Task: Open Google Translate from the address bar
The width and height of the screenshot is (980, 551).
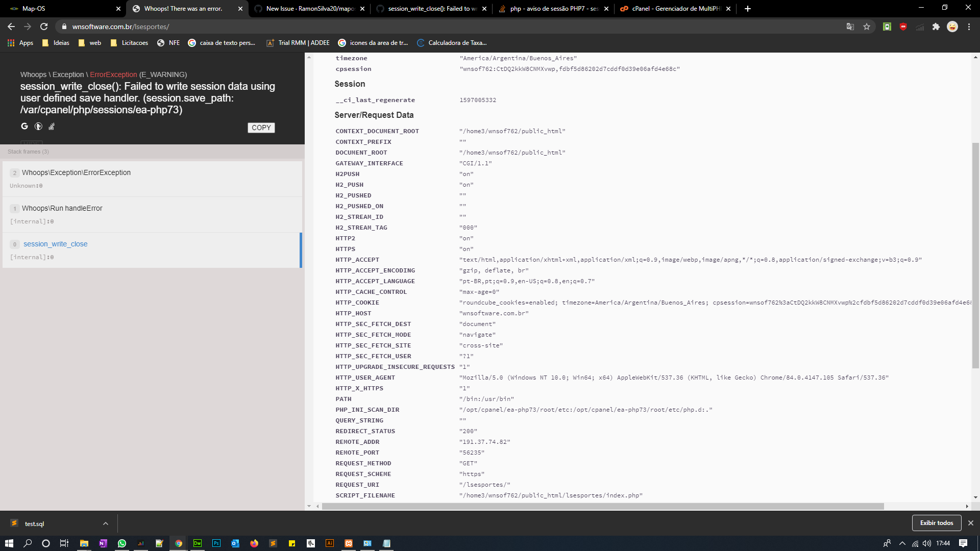Action: click(x=850, y=27)
